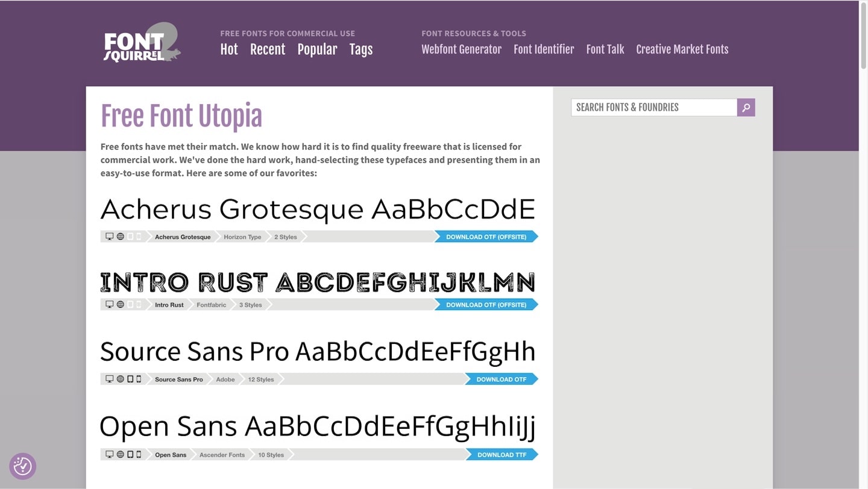
Task: Open the Font Identifier tool
Action: pos(544,49)
